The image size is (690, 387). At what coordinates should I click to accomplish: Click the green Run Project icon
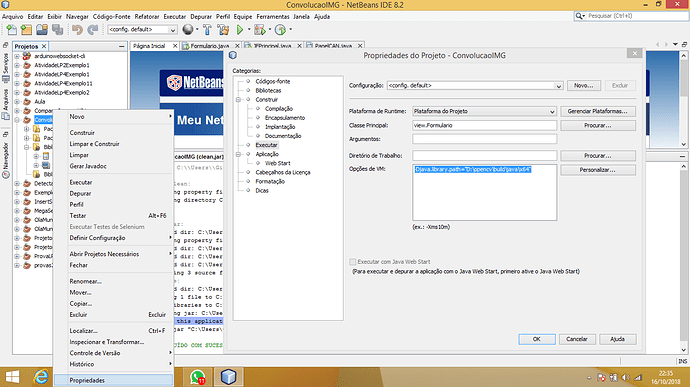[x=240, y=29]
